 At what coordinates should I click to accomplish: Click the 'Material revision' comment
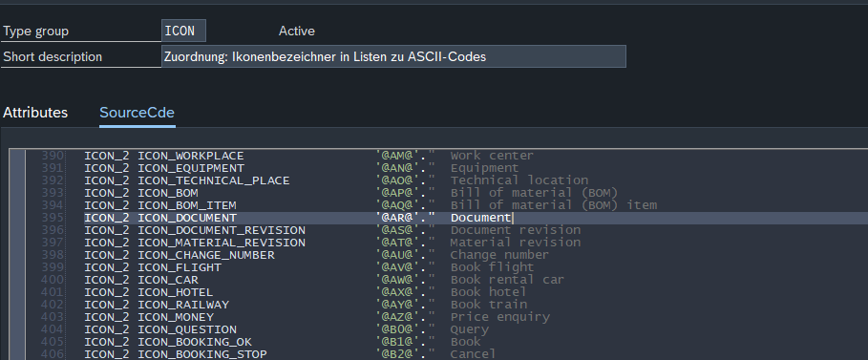[x=516, y=243]
